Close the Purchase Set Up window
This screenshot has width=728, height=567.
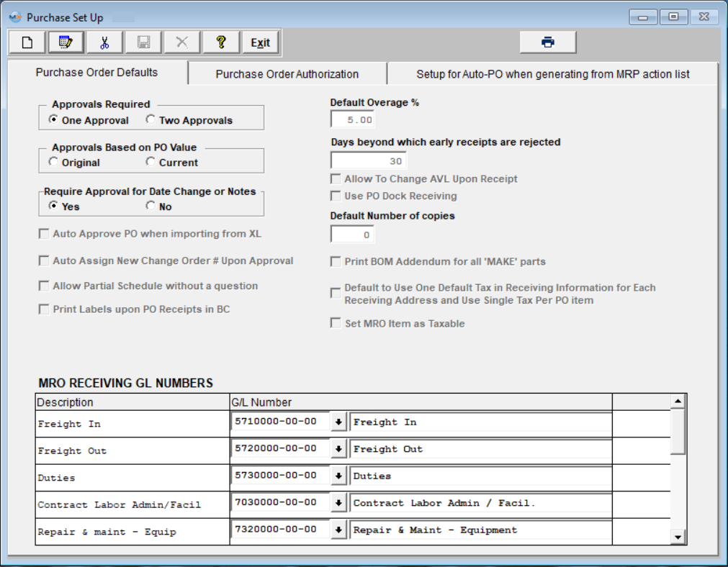pos(704,17)
